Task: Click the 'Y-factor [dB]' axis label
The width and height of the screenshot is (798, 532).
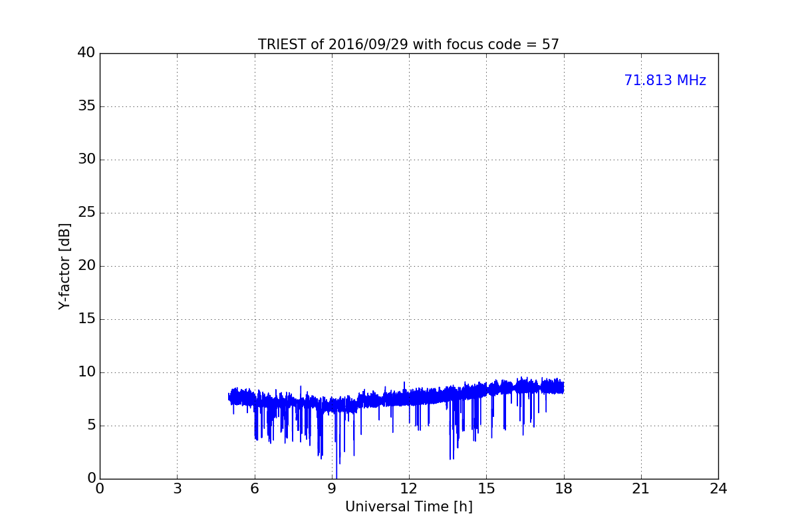Action: [65, 266]
